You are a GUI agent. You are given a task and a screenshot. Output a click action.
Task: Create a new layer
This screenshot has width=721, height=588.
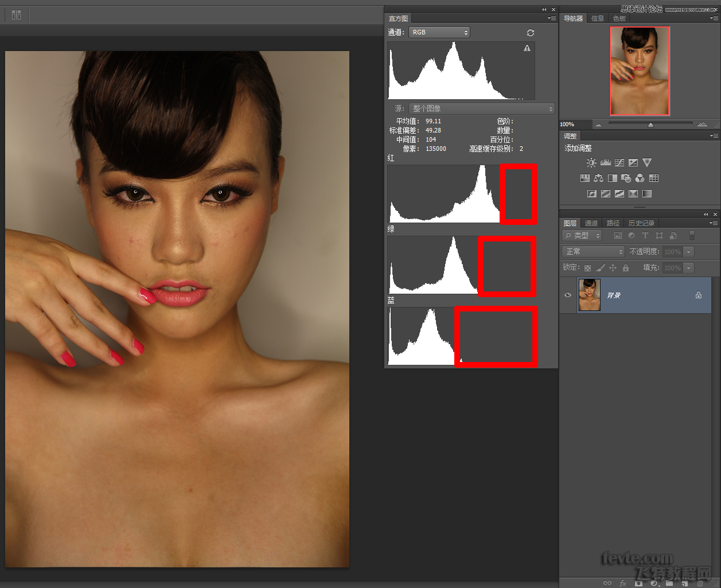point(684,583)
